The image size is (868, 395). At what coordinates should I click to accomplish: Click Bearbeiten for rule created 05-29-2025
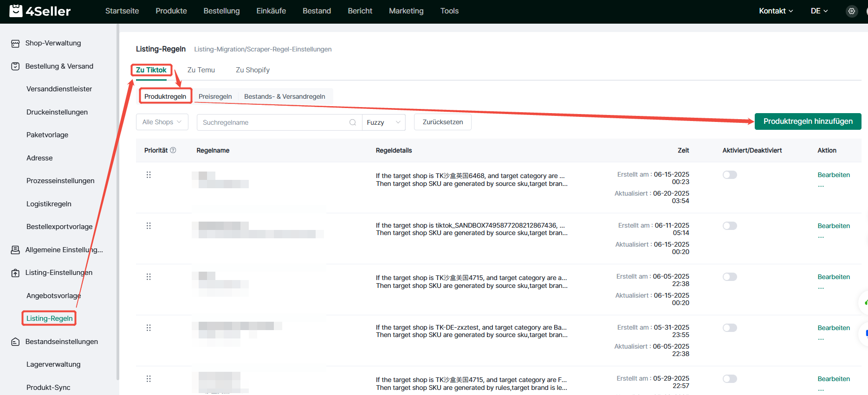pyautogui.click(x=834, y=379)
